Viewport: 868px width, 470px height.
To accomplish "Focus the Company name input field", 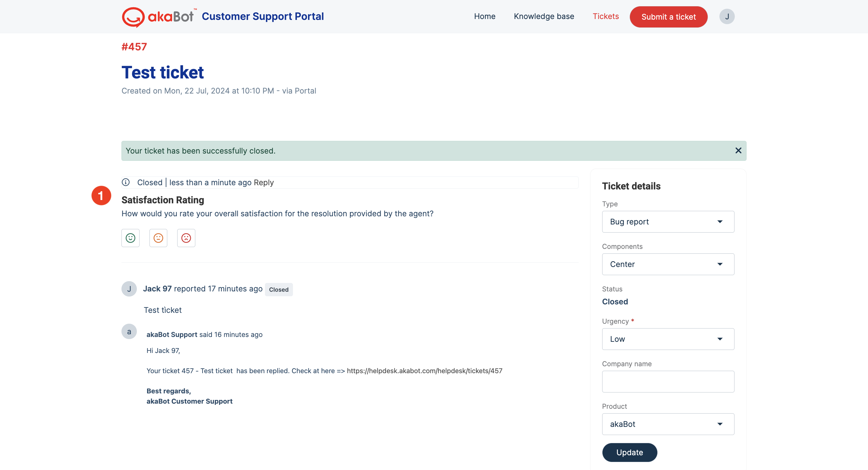I will tap(668, 381).
